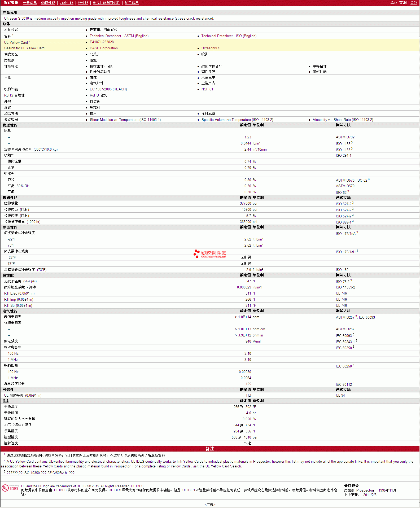Click the 广告 placeholder text

coord(210,505)
